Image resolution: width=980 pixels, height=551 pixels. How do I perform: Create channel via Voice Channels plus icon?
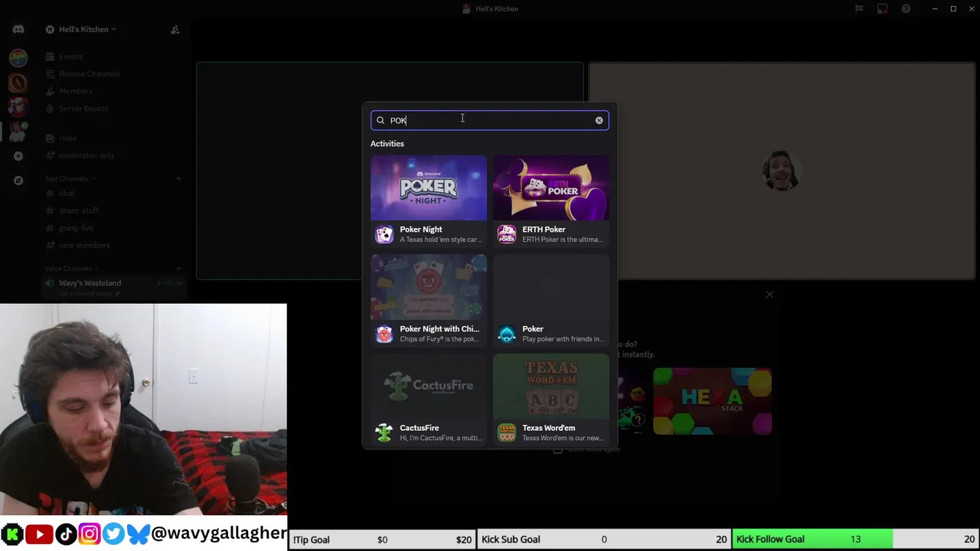[x=178, y=269]
